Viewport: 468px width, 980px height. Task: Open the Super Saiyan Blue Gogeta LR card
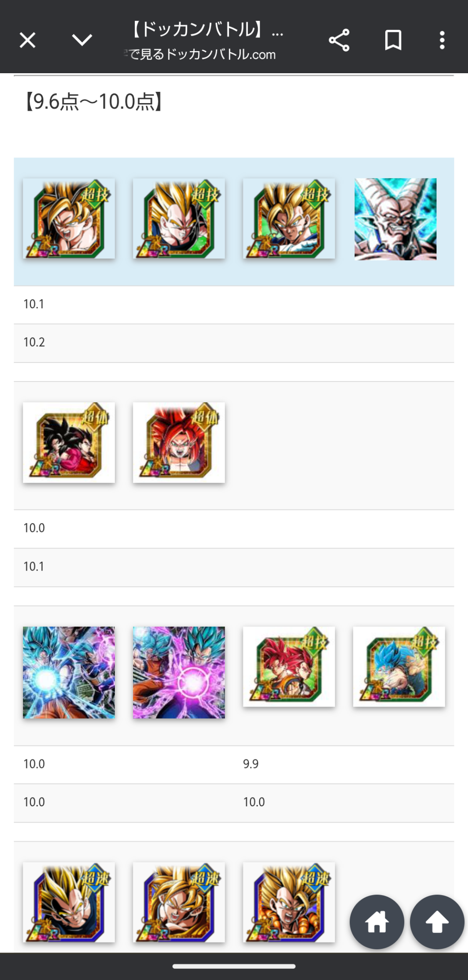(x=399, y=667)
